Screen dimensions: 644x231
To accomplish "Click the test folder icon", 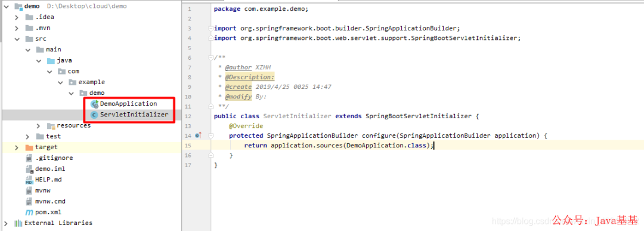I will 40,137.
